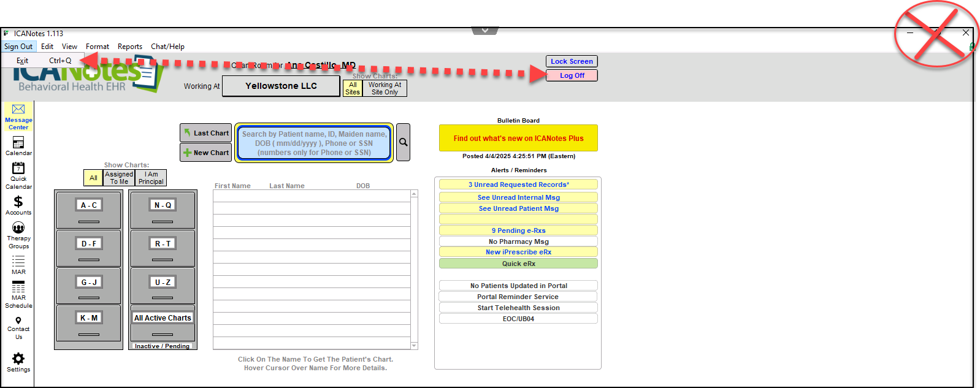Image resolution: width=980 pixels, height=388 pixels.
Task: Click the New Chart button
Action: point(205,153)
